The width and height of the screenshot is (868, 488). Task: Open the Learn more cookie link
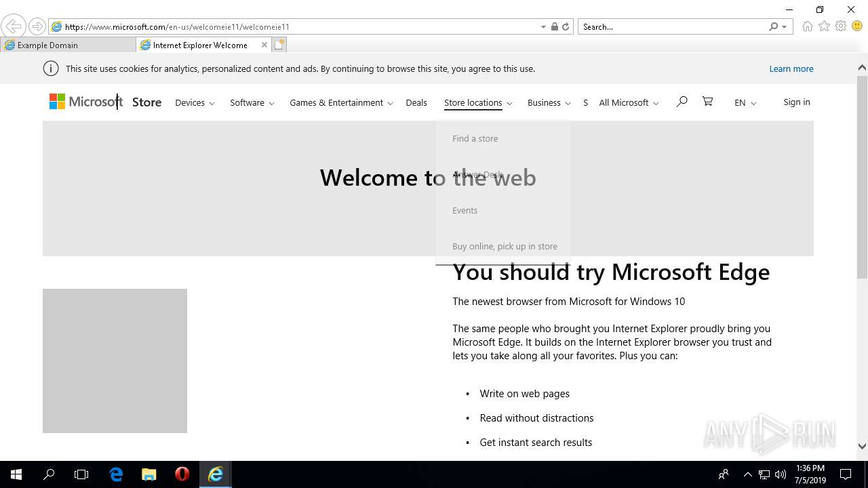pyautogui.click(x=791, y=68)
